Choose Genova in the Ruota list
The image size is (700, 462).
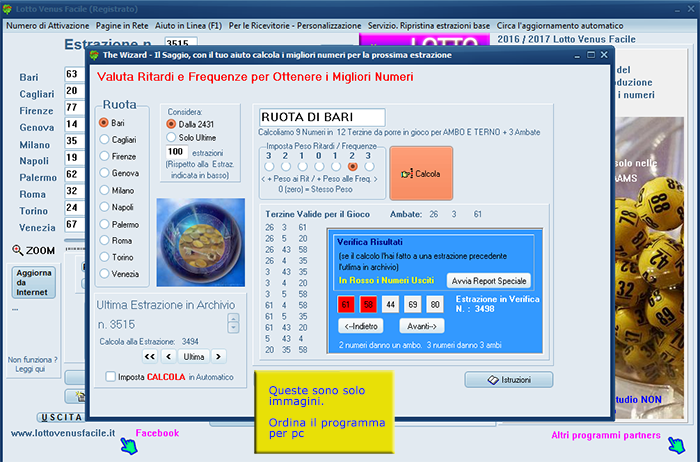point(104,173)
